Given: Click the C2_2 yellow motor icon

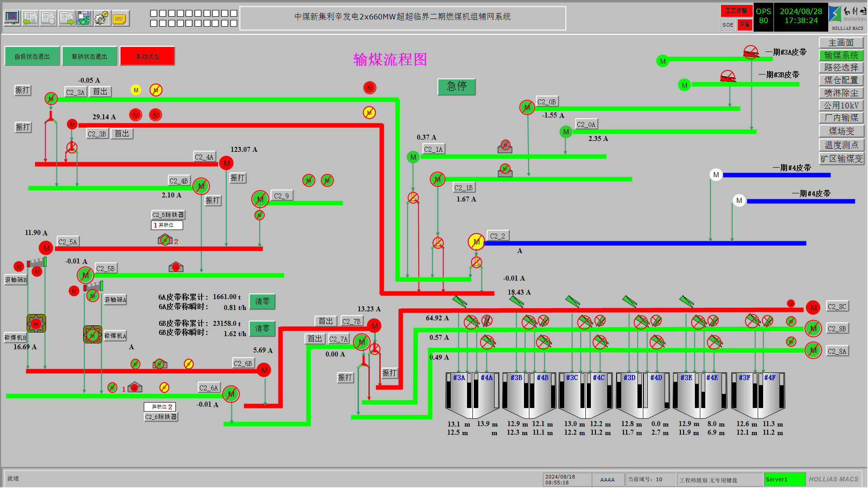Looking at the screenshot, I should click(476, 242).
